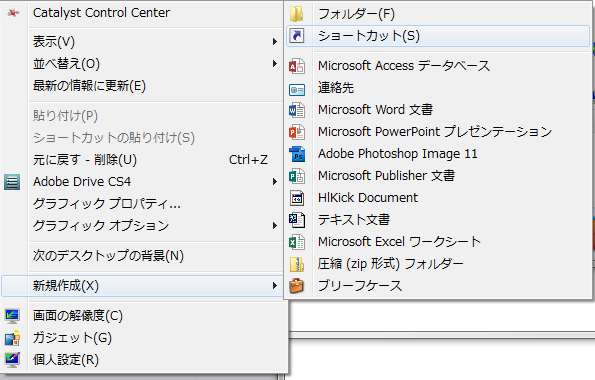Create new ブリーフケース

(x=438, y=286)
